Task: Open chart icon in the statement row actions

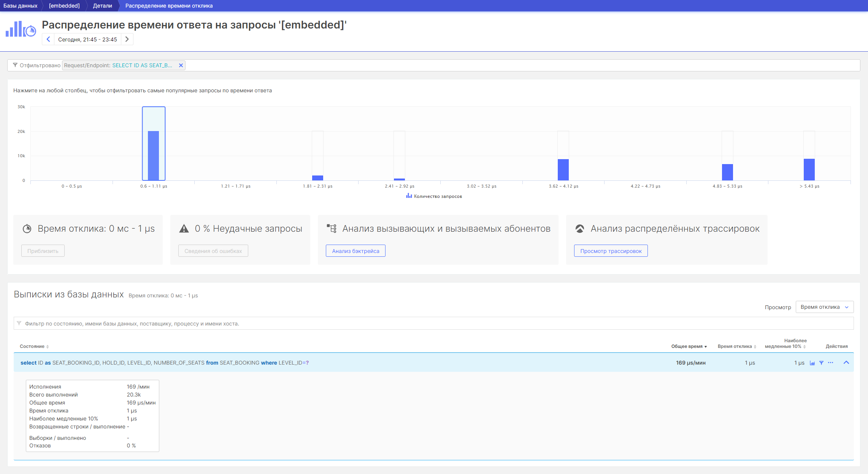Action: tap(812, 363)
